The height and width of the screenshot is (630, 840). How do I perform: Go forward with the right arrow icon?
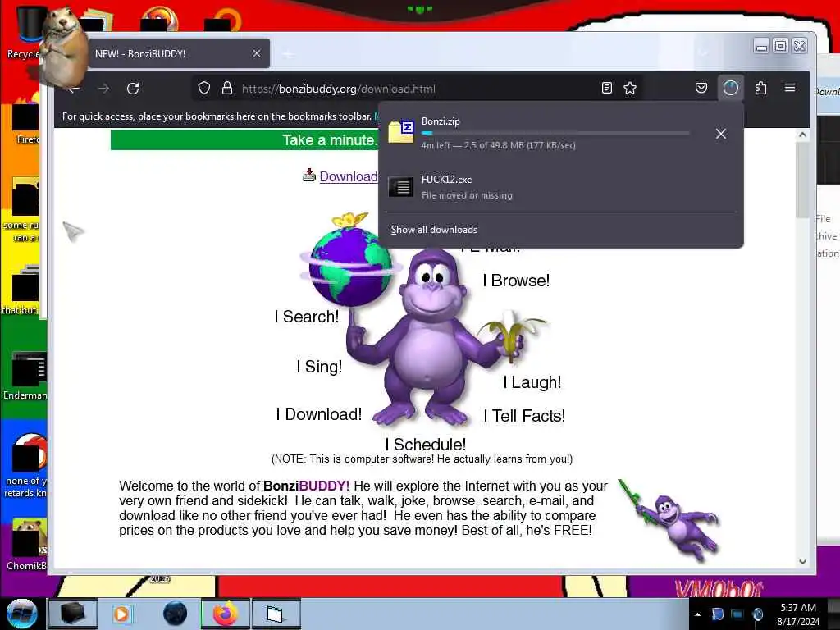(x=103, y=89)
